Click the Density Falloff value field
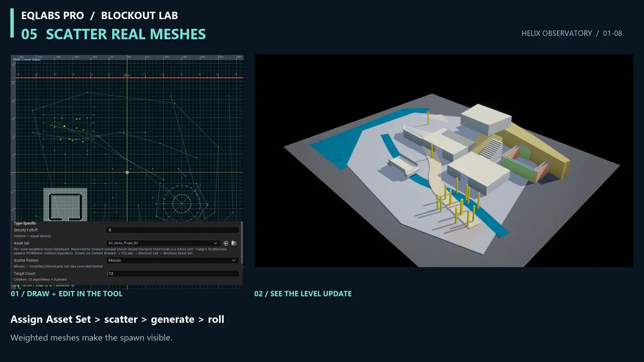644x362 pixels. point(172,230)
